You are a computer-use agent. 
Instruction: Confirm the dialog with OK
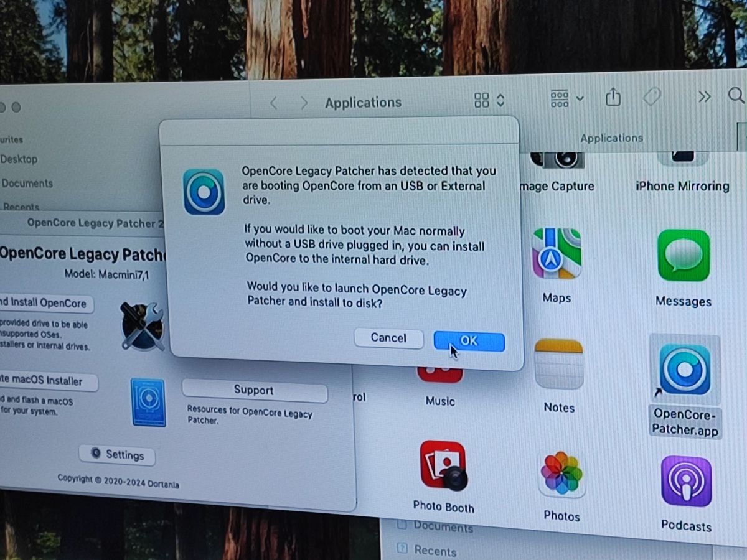[x=469, y=341]
